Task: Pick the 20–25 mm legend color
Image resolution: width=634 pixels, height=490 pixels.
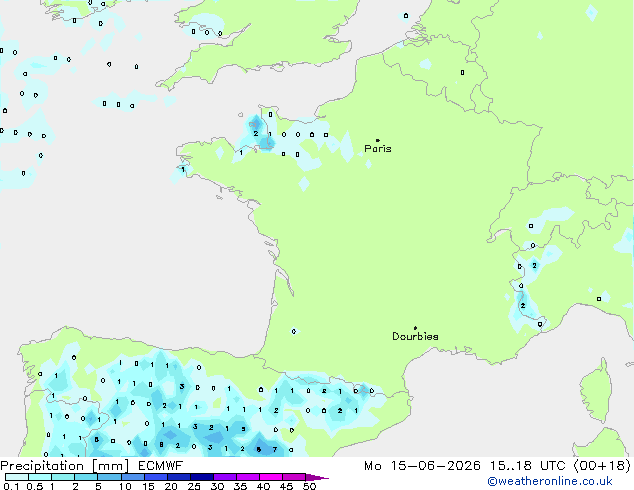Action: 178,477
